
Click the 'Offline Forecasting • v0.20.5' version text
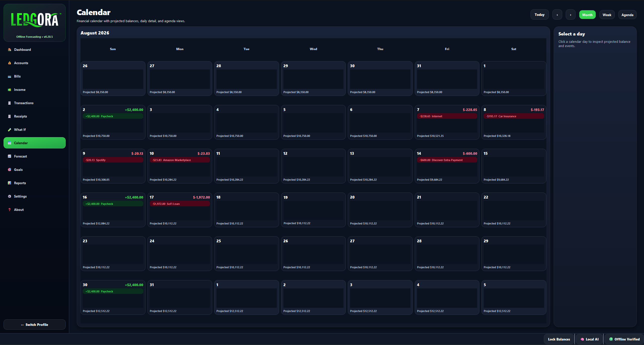pyautogui.click(x=34, y=37)
